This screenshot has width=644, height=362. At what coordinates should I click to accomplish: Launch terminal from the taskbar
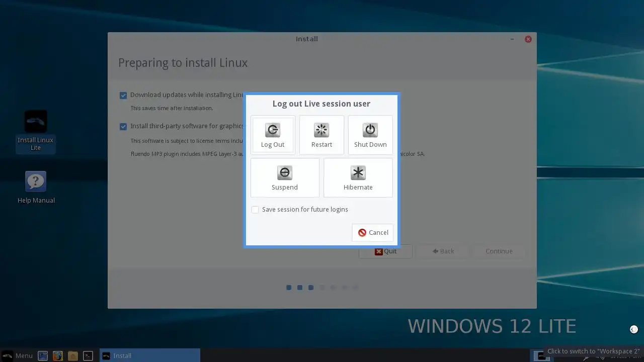[88, 355]
